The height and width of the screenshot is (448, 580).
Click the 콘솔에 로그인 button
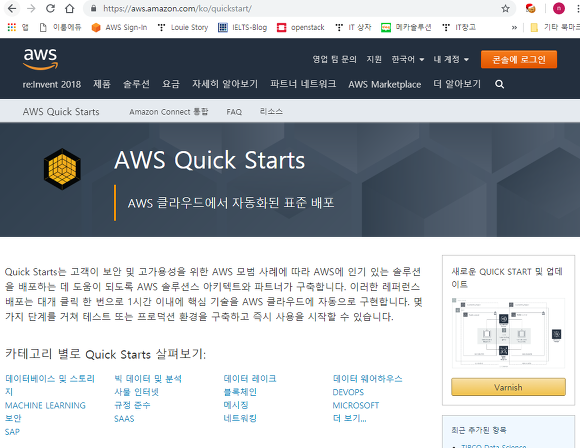(519, 60)
